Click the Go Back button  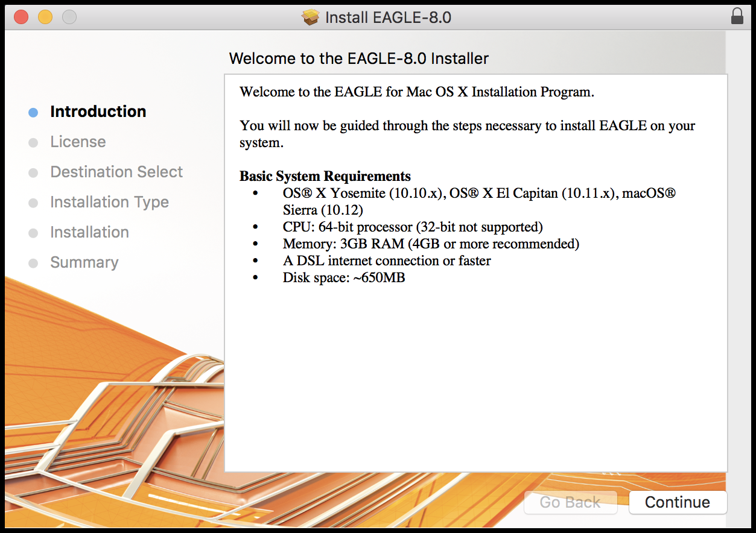pos(570,502)
